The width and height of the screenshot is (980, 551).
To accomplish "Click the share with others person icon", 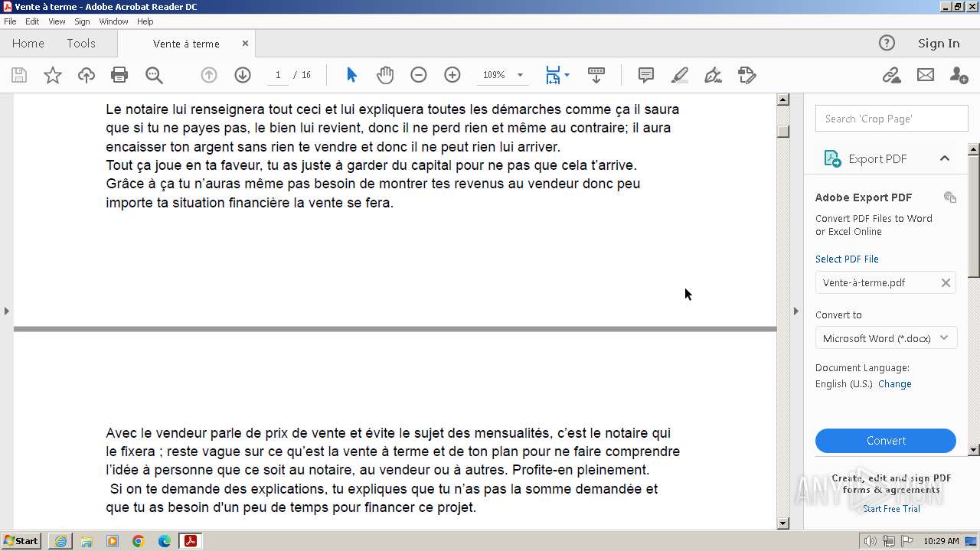I will click(x=959, y=75).
